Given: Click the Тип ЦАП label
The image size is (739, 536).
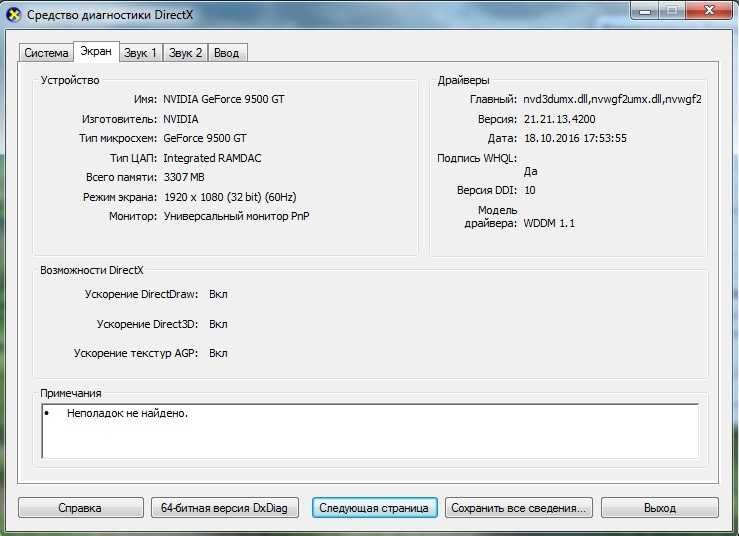Looking at the screenshot, I should coord(133,158).
